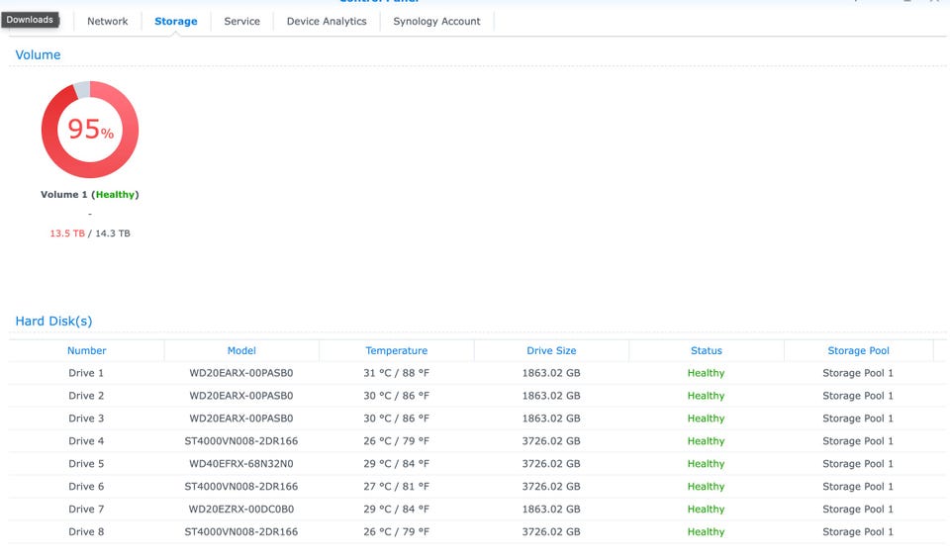Sort by the Status column header
Viewport: 950px width, 560px height.
[x=706, y=350]
